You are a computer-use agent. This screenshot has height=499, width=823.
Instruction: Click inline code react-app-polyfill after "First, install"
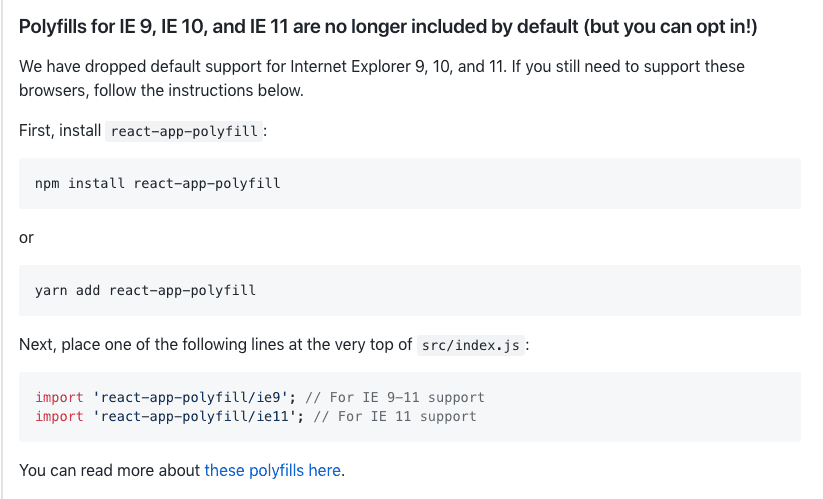click(x=184, y=131)
